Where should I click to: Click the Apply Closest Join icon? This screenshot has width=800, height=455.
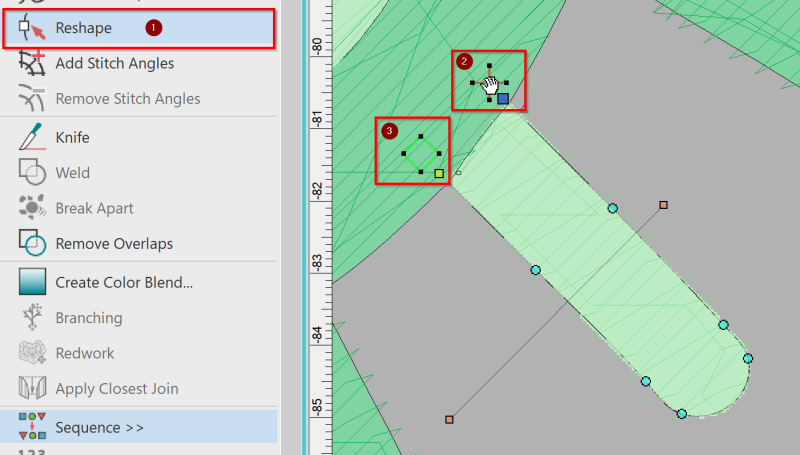point(32,388)
